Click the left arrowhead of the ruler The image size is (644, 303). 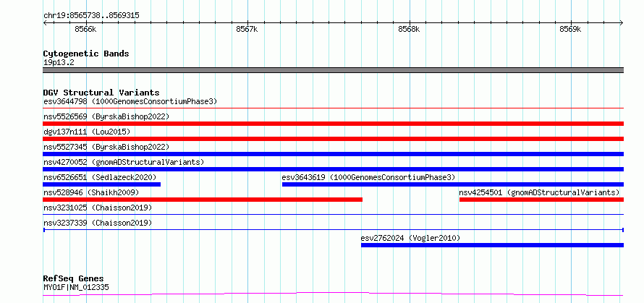pyautogui.click(x=45, y=22)
